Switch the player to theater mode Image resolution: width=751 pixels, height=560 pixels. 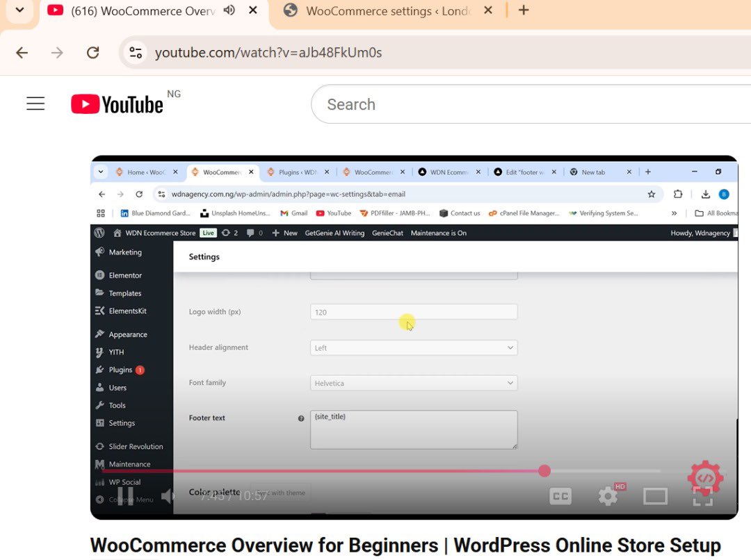pyautogui.click(x=655, y=496)
